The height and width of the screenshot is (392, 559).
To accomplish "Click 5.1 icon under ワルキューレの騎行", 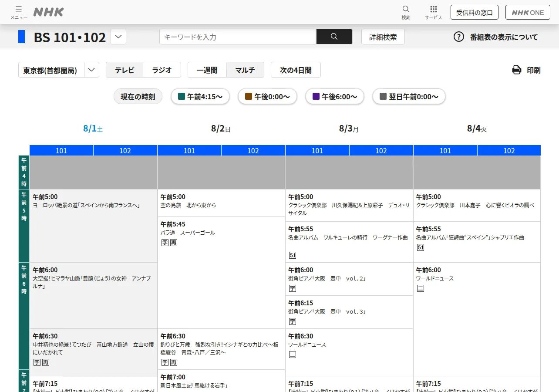I will point(293,255).
